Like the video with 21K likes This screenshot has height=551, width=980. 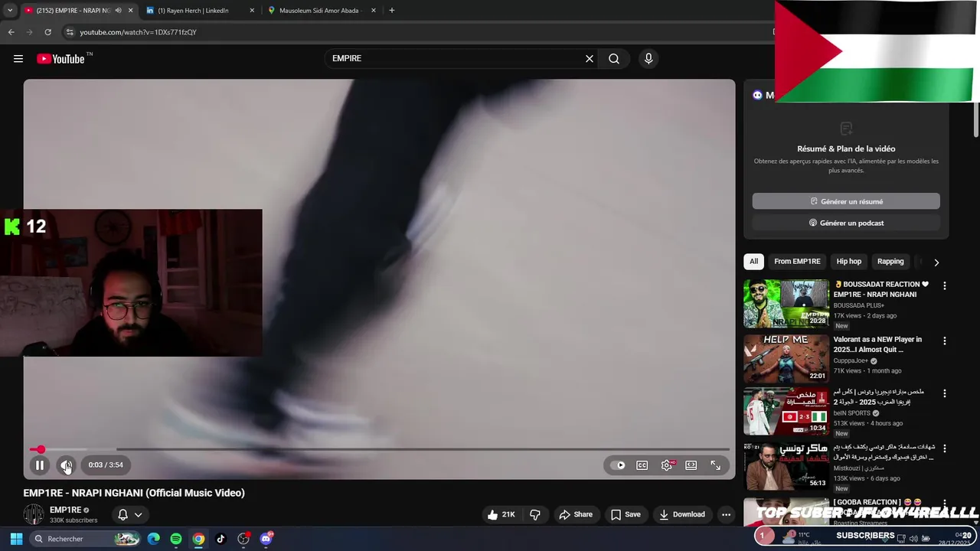[501, 514]
